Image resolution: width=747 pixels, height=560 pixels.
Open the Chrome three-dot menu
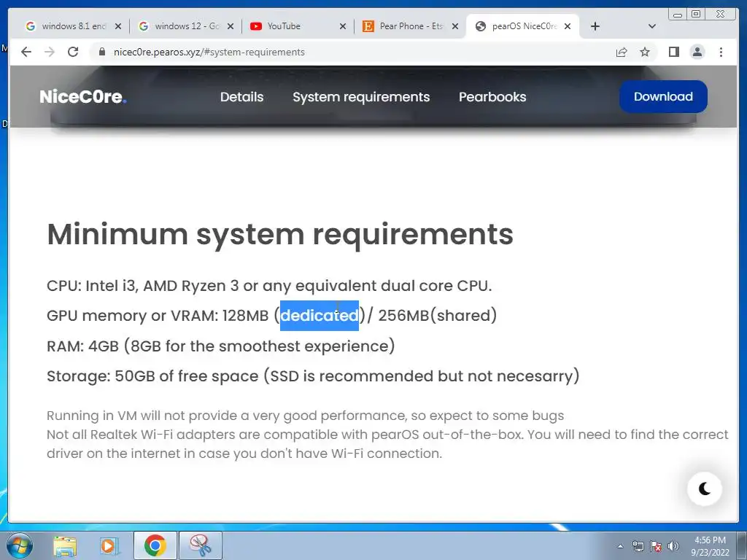[x=721, y=52]
